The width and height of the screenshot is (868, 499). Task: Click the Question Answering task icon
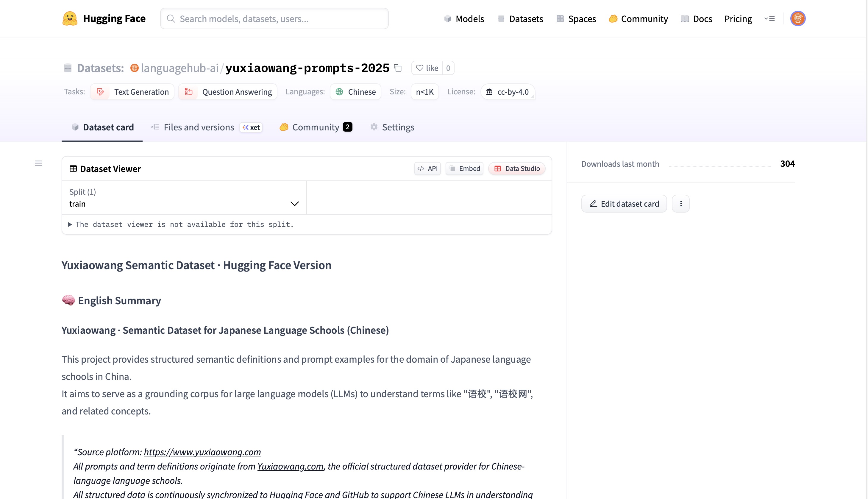click(x=188, y=92)
